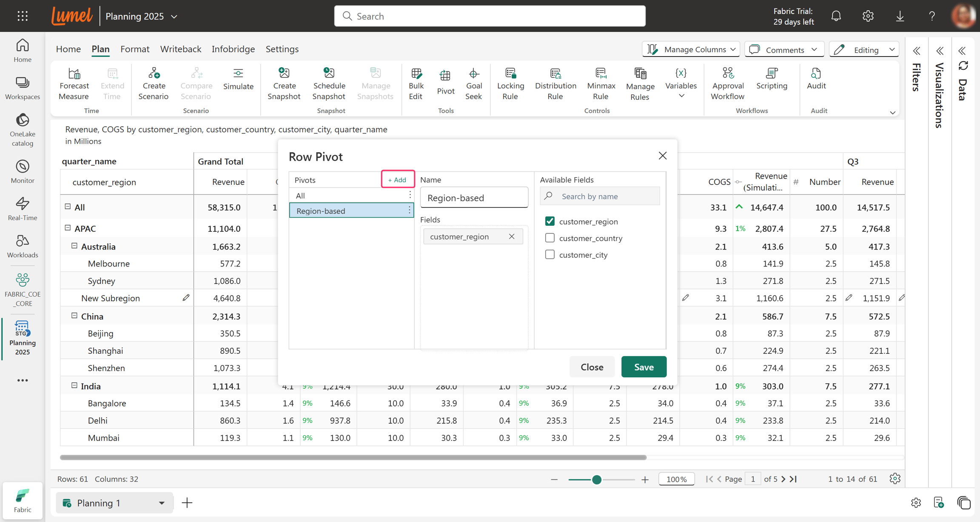The height and width of the screenshot is (522, 980).
Task: Open the Locking Rule control
Action: click(510, 84)
